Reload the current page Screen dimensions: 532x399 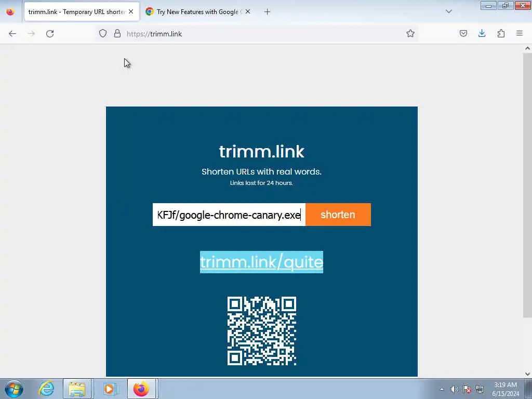point(50,34)
